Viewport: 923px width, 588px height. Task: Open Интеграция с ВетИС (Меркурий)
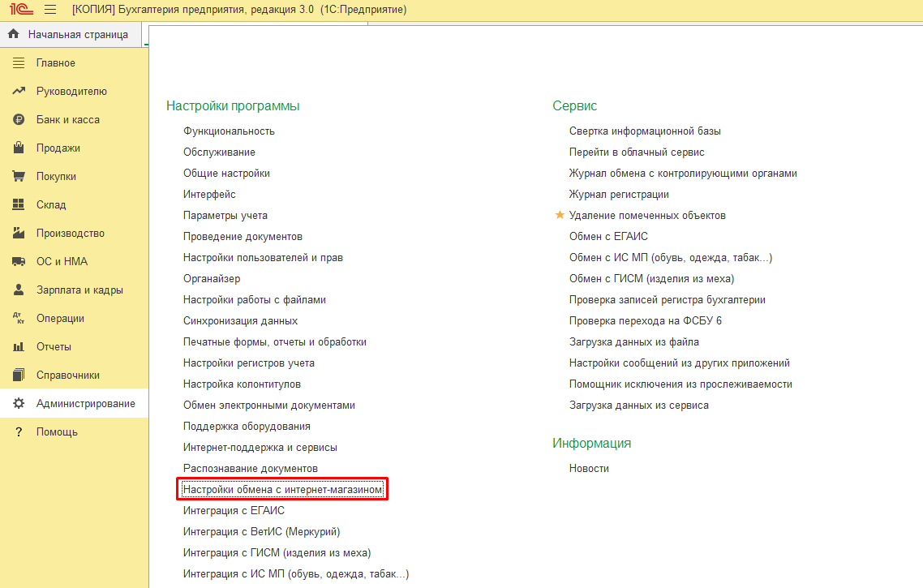(x=261, y=532)
